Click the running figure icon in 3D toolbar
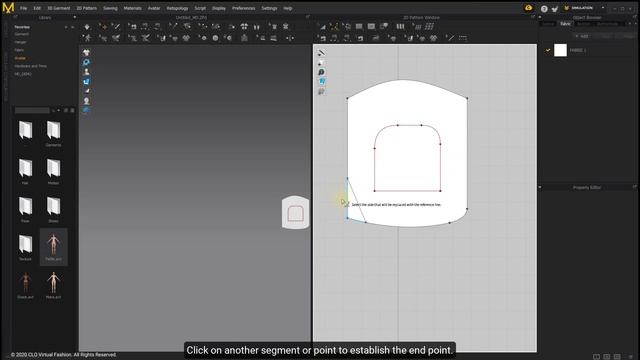The height and width of the screenshot is (360, 640). (x=87, y=38)
